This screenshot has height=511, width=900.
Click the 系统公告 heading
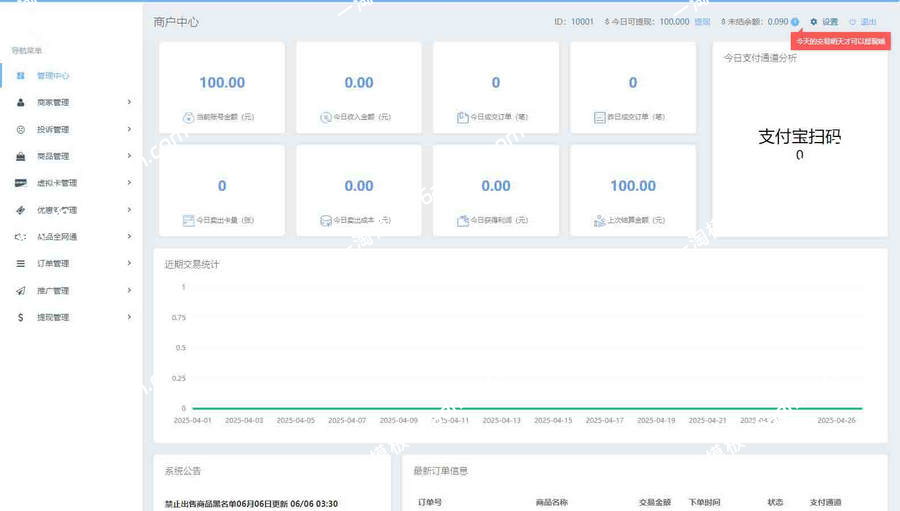pyautogui.click(x=183, y=471)
